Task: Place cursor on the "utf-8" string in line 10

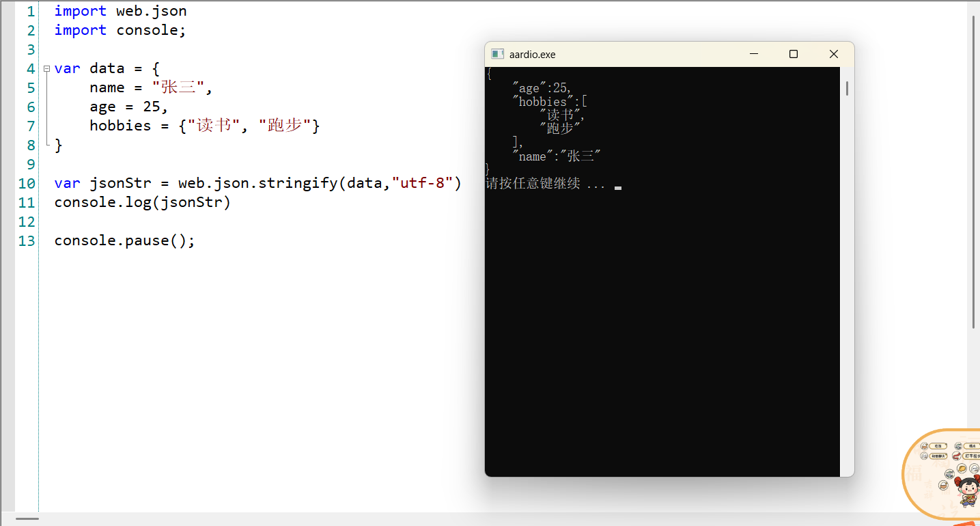Action: (422, 183)
